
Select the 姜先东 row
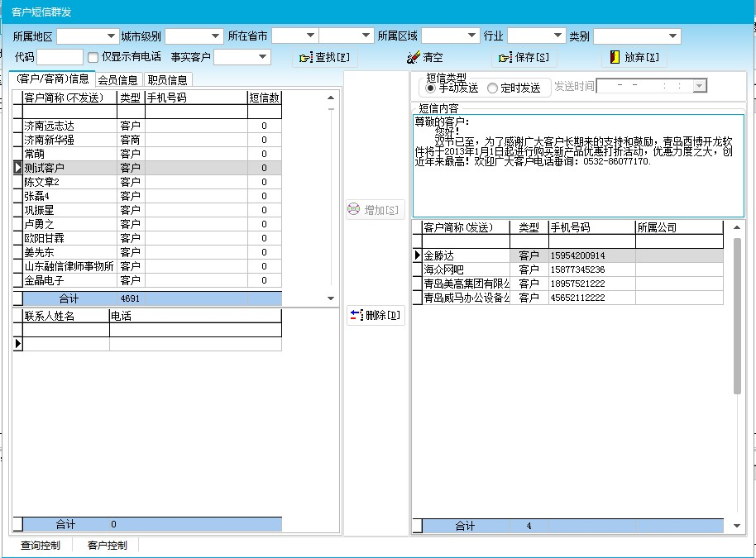pos(147,252)
